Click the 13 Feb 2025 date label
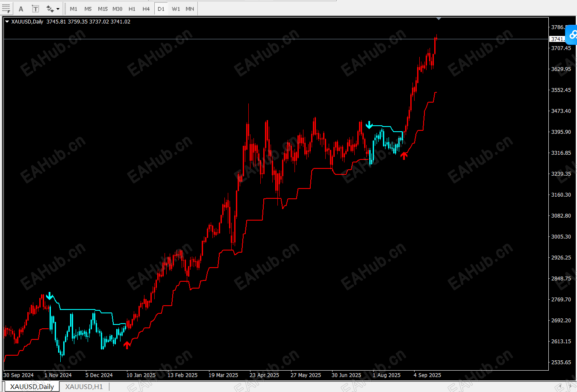 pyautogui.click(x=183, y=375)
